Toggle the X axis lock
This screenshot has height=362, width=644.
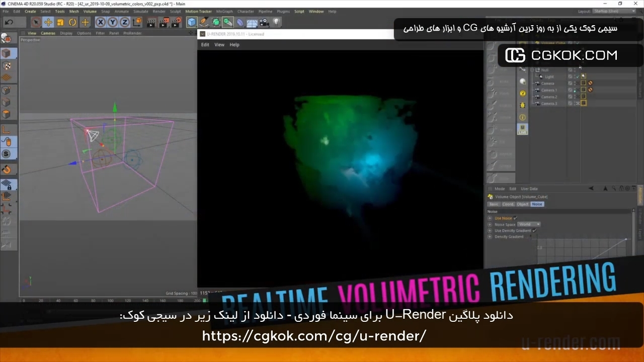coord(101,22)
